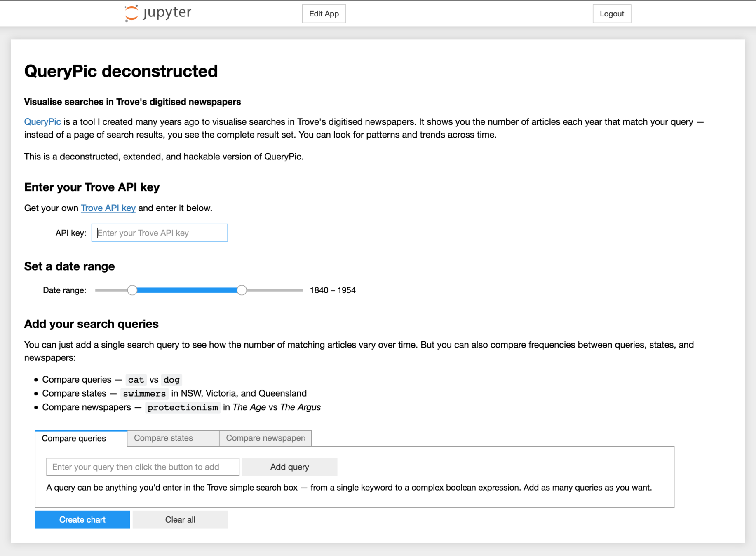Click the Logout button
This screenshot has width=756, height=556.
[612, 14]
